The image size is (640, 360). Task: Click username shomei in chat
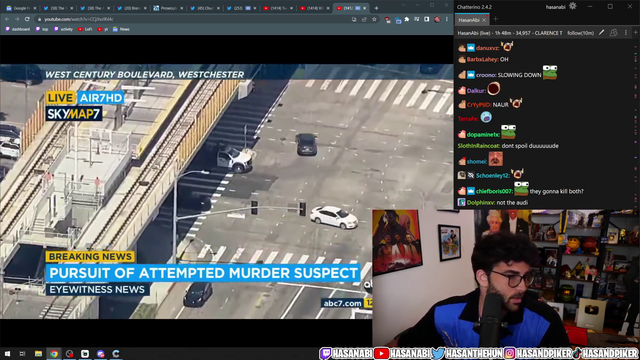coord(477,162)
